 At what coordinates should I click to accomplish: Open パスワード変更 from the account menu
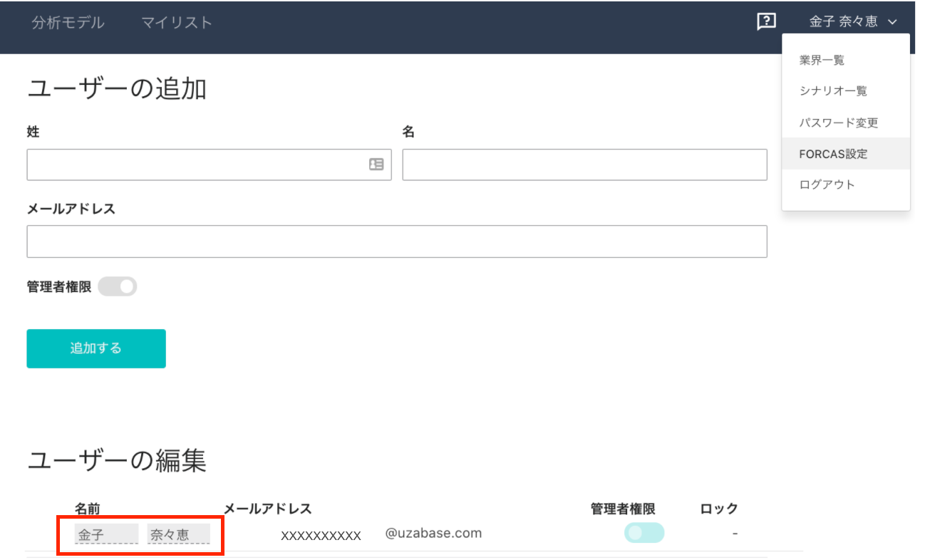(x=839, y=123)
